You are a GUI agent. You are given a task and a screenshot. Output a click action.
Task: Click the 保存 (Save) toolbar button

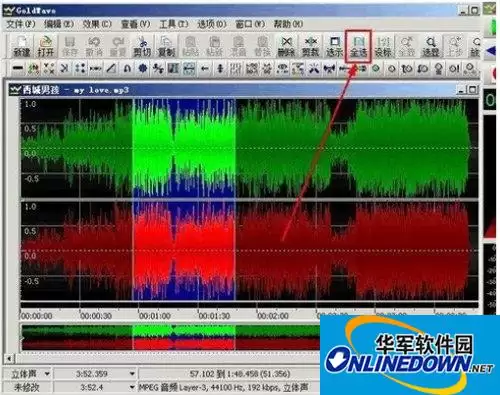(70, 46)
